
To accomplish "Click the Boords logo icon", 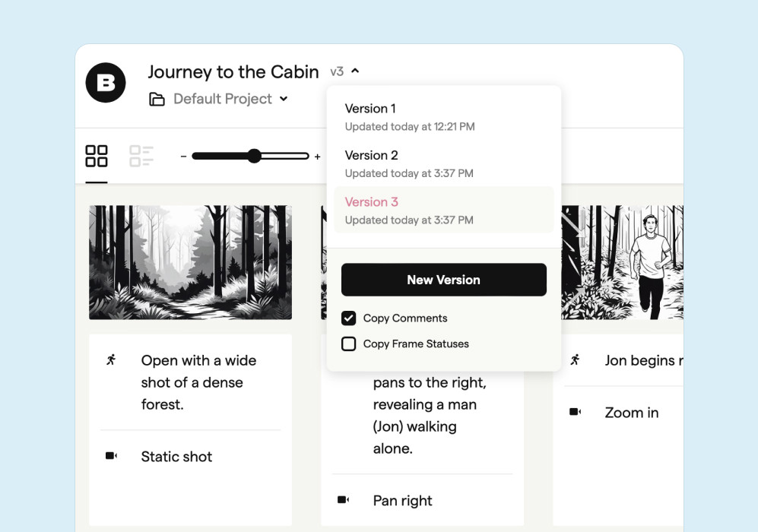I will click(105, 83).
